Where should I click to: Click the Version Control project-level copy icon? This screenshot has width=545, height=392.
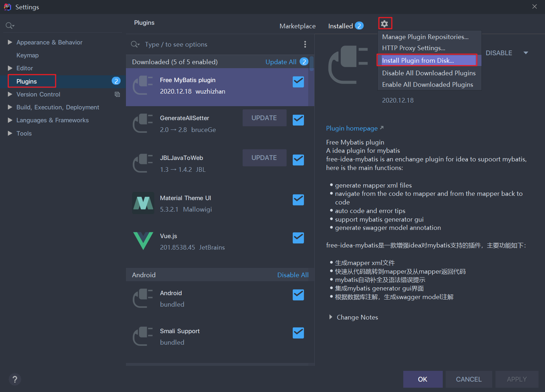click(x=117, y=94)
